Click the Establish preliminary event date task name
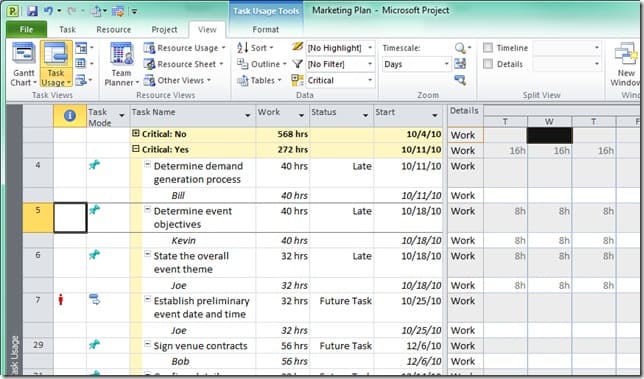This screenshot has height=379, width=644. click(x=201, y=307)
